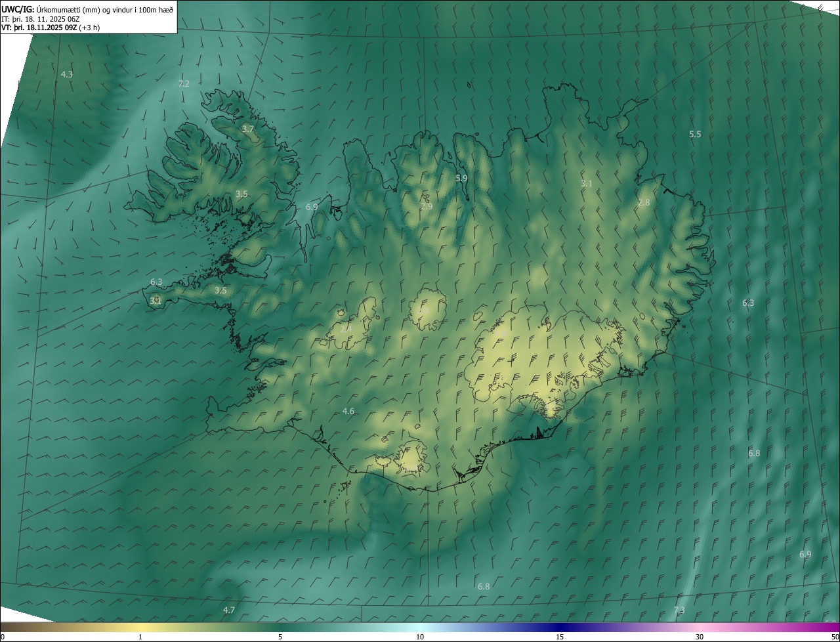The image size is (840, 642).
Task: Click the 4.6 value in south Iceland
Action: 348,411
